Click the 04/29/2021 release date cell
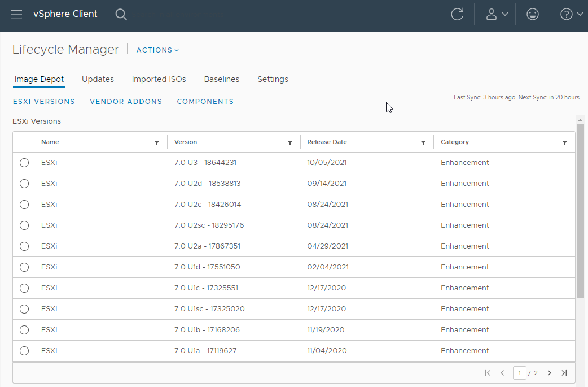 tap(327, 246)
